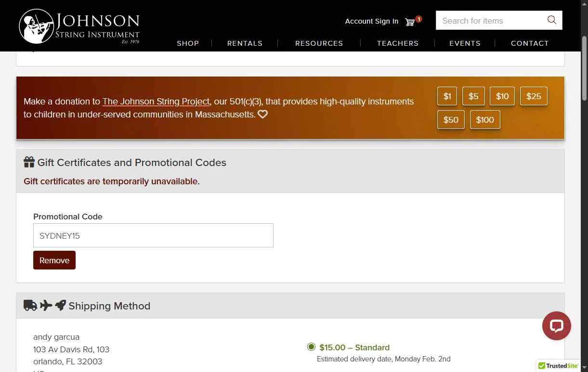Click the orlando, FL 32003 line
The width and height of the screenshot is (588, 372).
pos(68,361)
